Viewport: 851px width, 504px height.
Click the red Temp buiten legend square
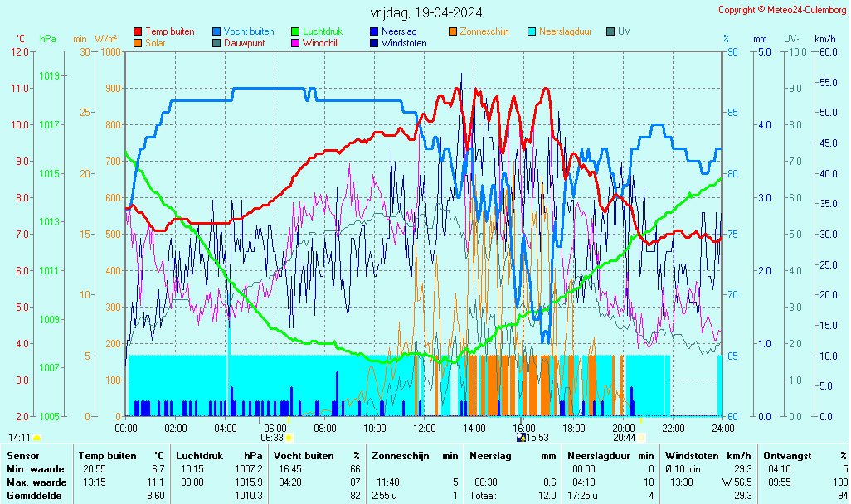tap(138, 31)
